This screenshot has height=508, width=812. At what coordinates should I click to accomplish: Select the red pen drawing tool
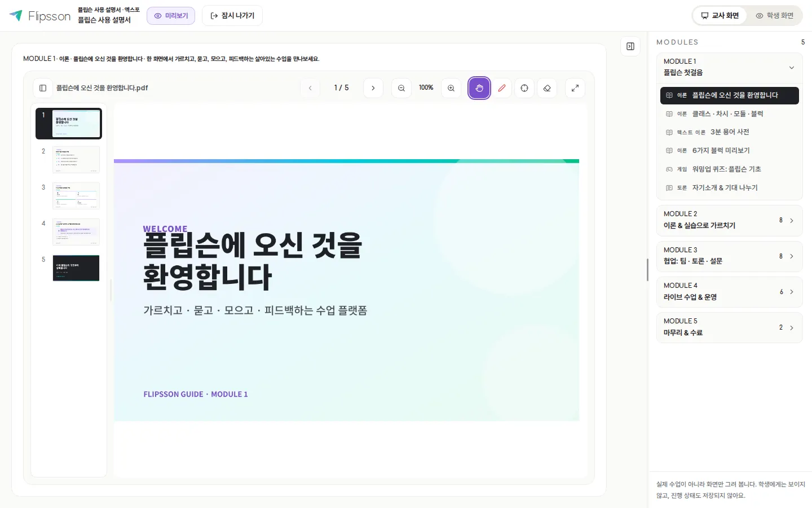[502, 88]
